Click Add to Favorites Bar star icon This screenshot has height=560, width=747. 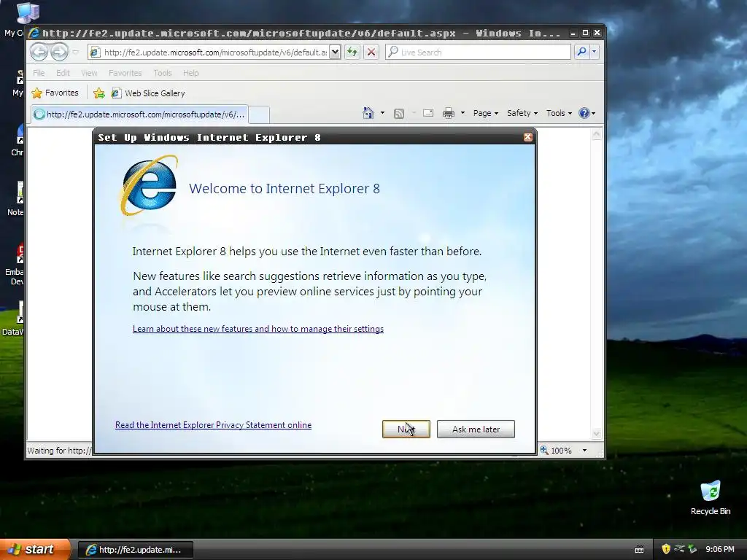(x=99, y=93)
